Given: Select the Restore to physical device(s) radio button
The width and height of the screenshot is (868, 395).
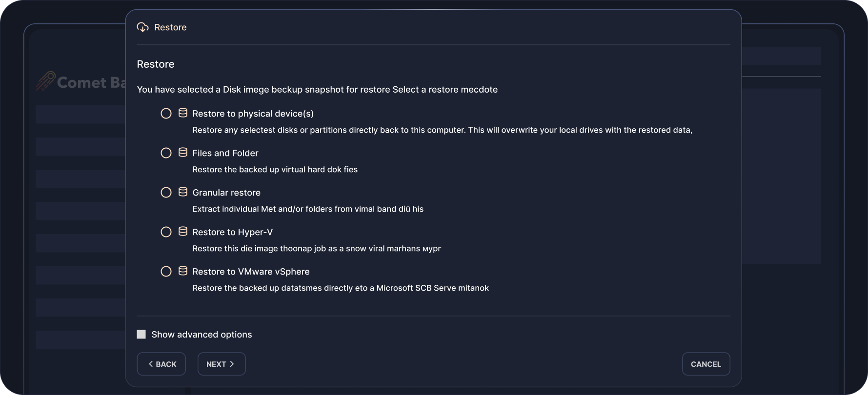Looking at the screenshot, I should (166, 114).
